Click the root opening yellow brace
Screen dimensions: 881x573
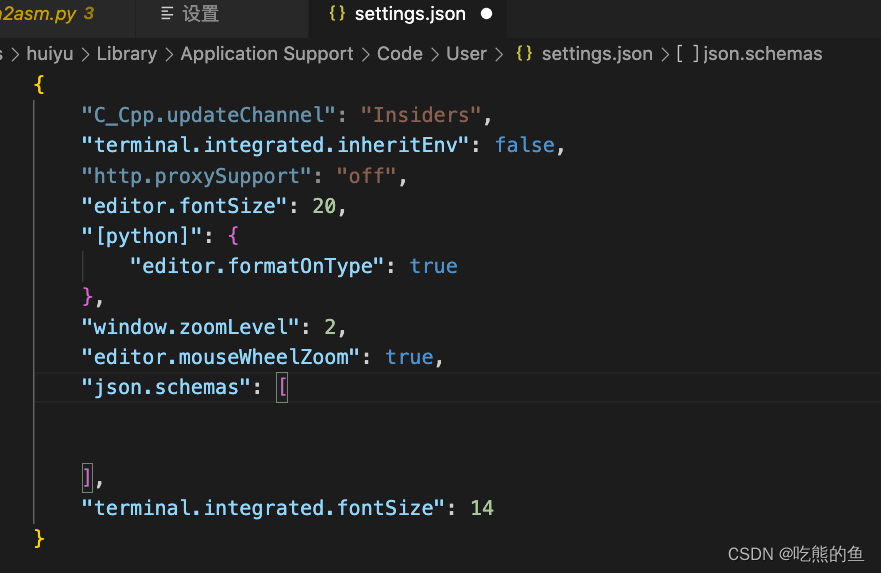39,85
